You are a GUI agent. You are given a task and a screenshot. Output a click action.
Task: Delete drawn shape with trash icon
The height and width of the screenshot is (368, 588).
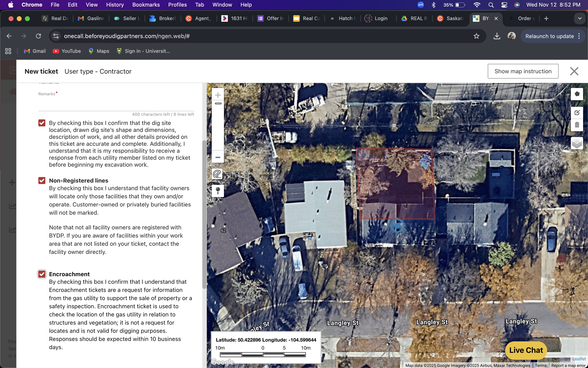click(577, 125)
